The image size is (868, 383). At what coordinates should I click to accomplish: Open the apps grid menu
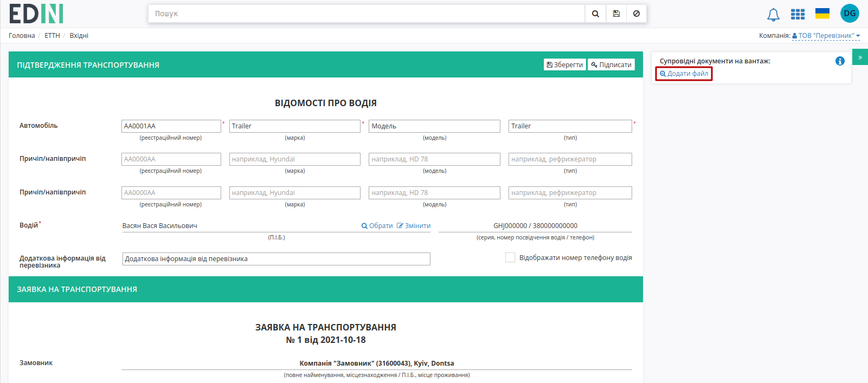[x=798, y=14]
